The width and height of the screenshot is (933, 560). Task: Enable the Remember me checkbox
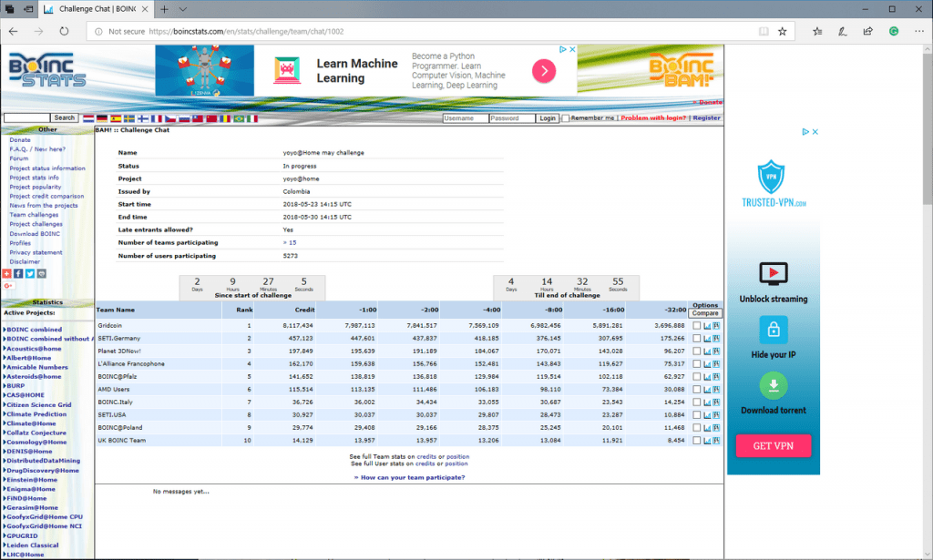(565, 118)
